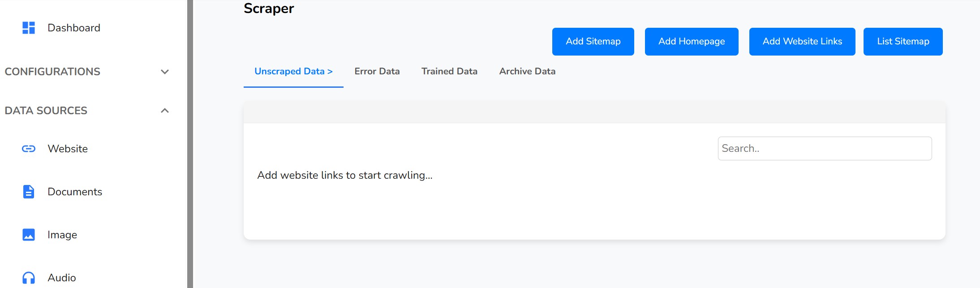
Task: Select the Trained Data tab
Action: click(449, 71)
